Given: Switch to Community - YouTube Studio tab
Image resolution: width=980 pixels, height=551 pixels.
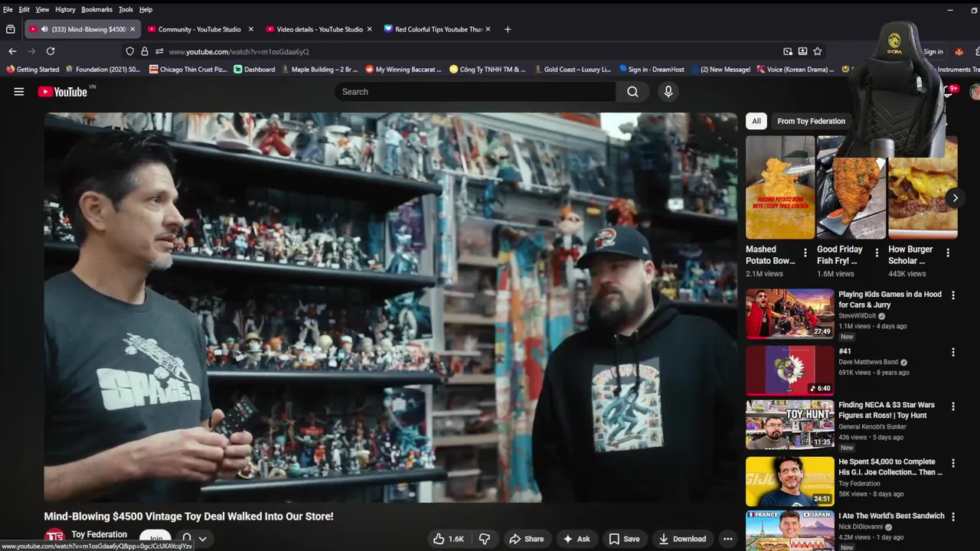Looking at the screenshot, I should (199, 29).
